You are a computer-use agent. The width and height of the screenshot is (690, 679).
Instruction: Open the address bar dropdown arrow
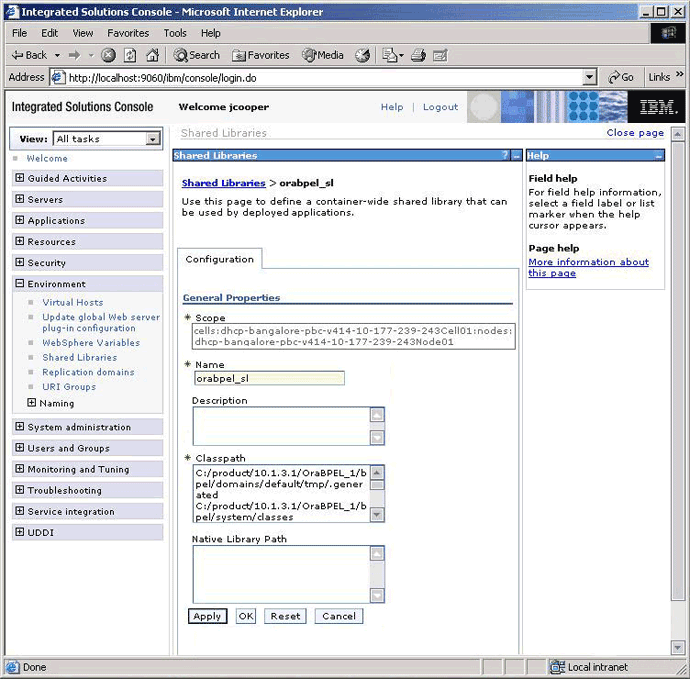[589, 77]
